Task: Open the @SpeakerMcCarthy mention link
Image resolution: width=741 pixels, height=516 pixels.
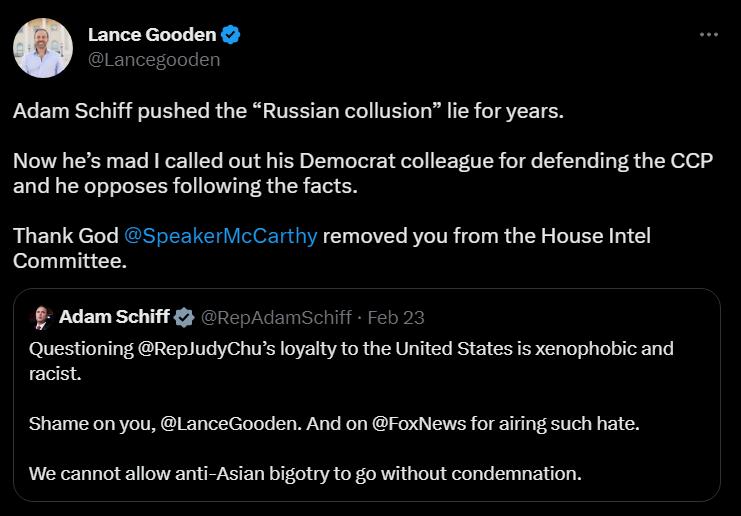Action: coord(221,236)
